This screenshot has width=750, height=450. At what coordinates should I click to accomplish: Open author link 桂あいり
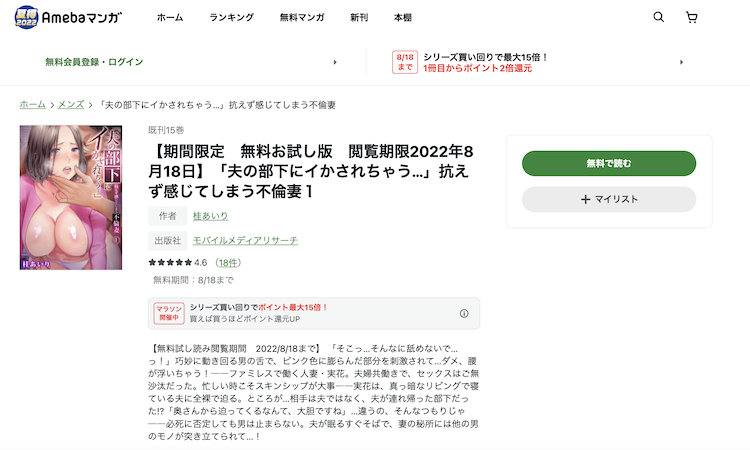pos(210,216)
